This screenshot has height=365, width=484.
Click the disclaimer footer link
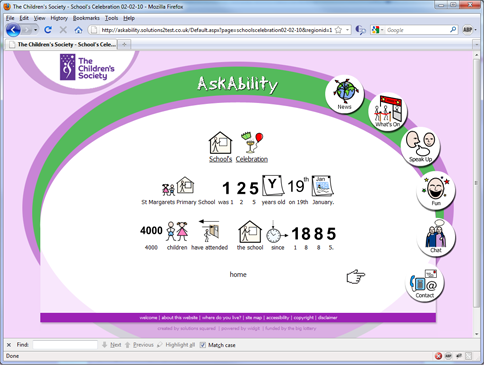pyautogui.click(x=327, y=318)
